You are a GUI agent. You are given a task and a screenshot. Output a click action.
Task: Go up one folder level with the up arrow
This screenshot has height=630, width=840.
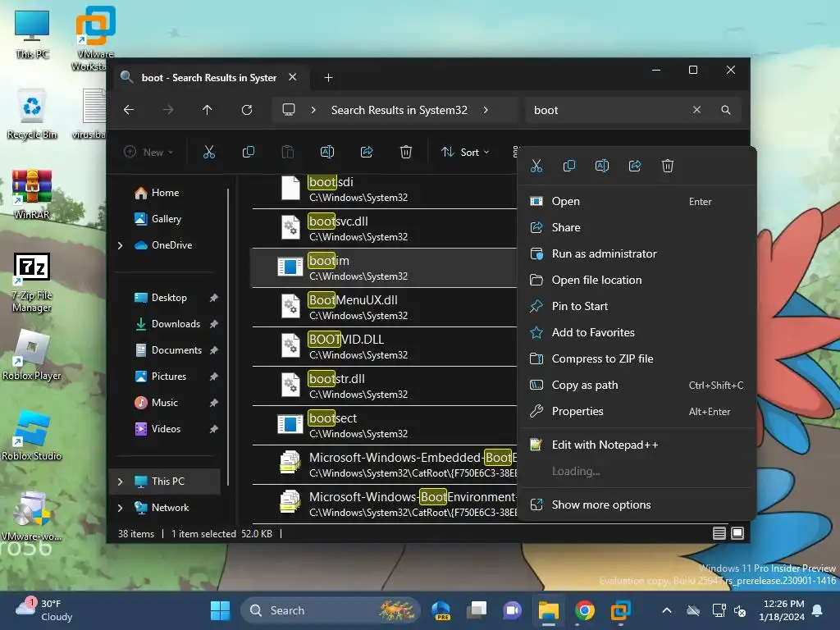208,110
